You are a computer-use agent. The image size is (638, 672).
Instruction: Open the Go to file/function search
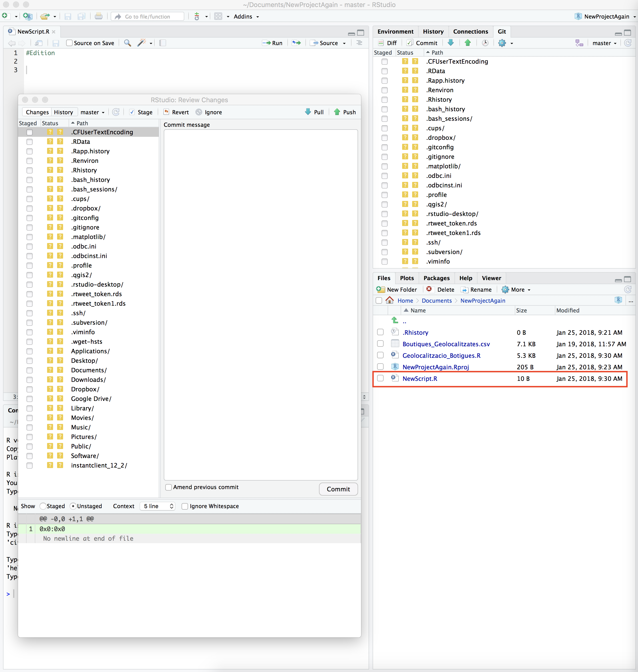(x=147, y=16)
